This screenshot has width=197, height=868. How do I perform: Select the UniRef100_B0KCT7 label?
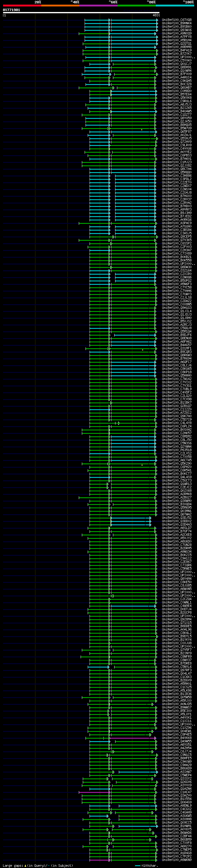pos(176,474)
